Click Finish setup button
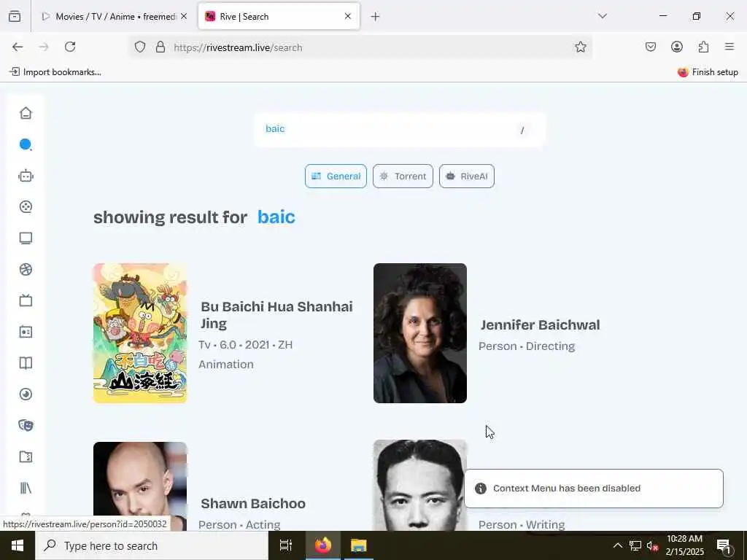Screen dimensions: 747x560 coord(708,72)
